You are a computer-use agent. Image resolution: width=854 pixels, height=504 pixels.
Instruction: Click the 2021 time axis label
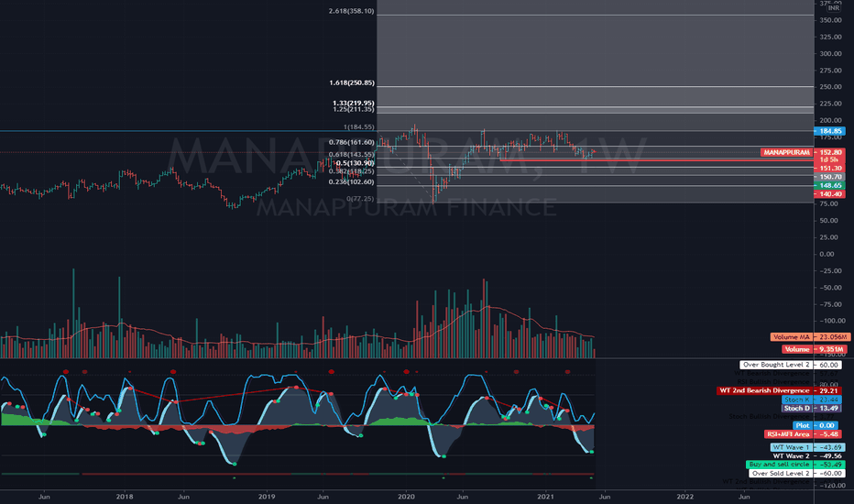(x=545, y=497)
